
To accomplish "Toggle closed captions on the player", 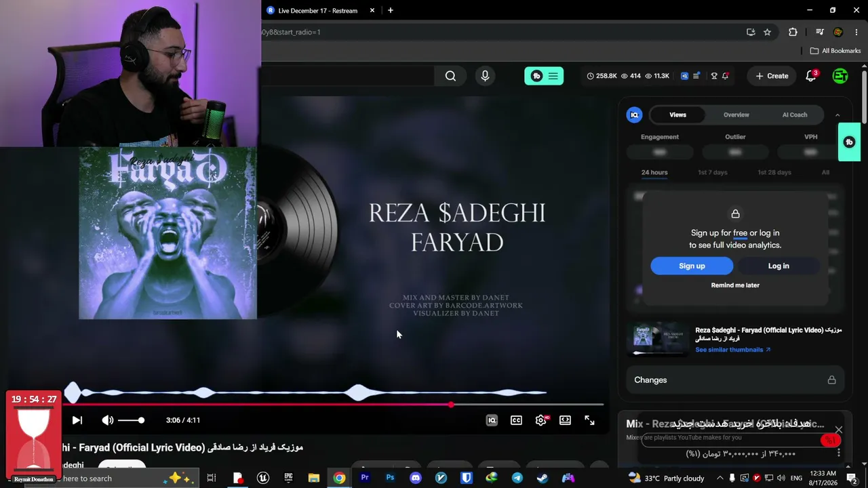I will pos(516,420).
